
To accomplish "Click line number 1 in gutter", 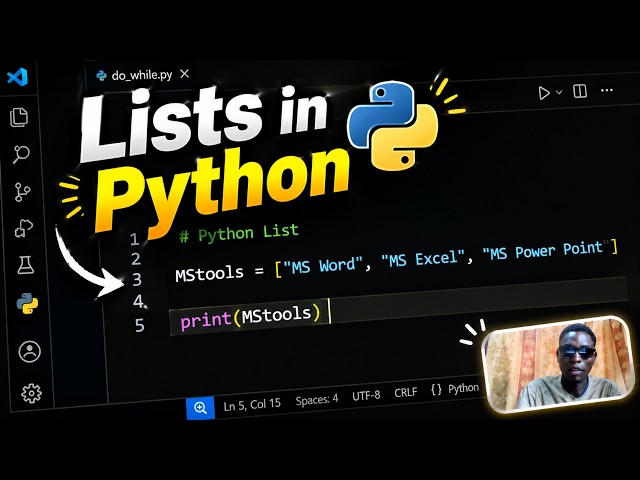I will [x=135, y=239].
